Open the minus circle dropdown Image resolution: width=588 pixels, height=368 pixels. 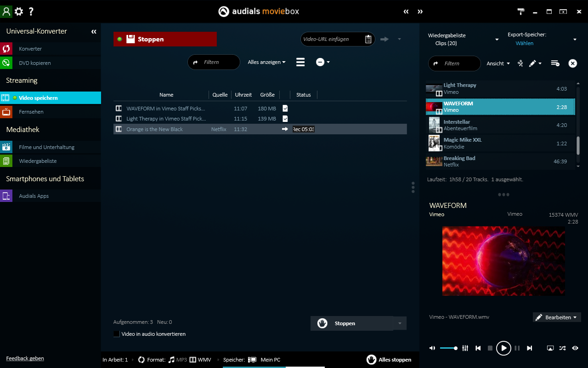323,62
